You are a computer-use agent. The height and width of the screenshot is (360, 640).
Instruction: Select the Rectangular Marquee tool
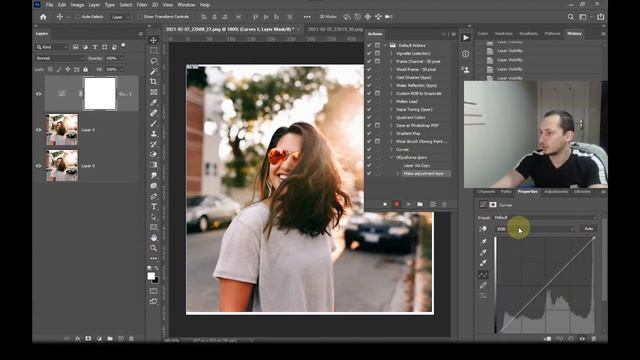click(x=153, y=50)
